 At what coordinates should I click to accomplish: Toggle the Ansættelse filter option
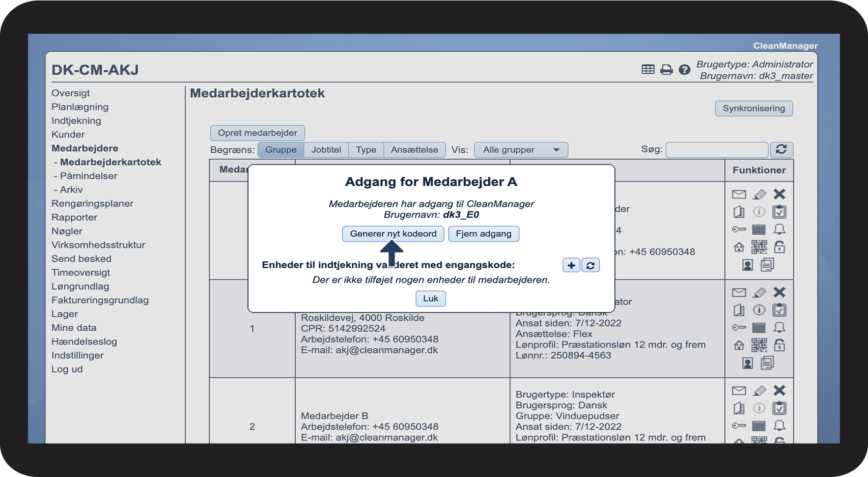click(x=415, y=150)
